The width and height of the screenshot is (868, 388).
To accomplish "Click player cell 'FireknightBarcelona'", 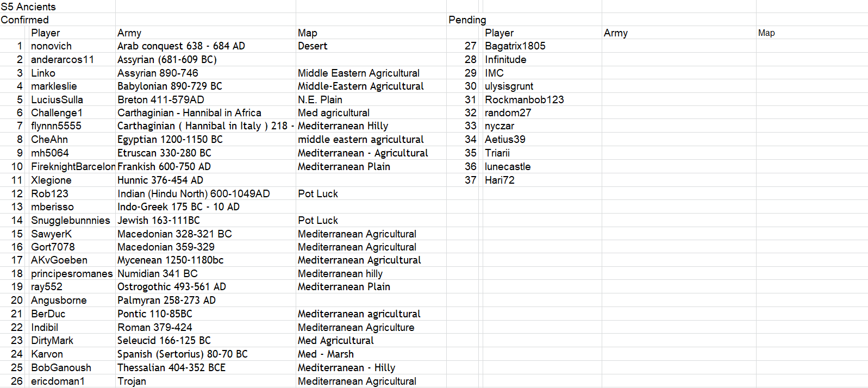I will [72, 166].
